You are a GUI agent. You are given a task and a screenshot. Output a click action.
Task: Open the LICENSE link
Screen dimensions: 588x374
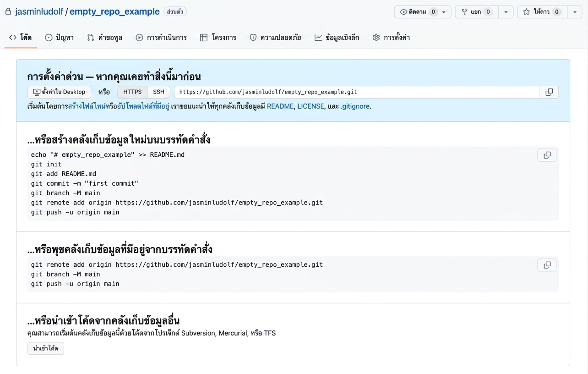[x=310, y=106]
